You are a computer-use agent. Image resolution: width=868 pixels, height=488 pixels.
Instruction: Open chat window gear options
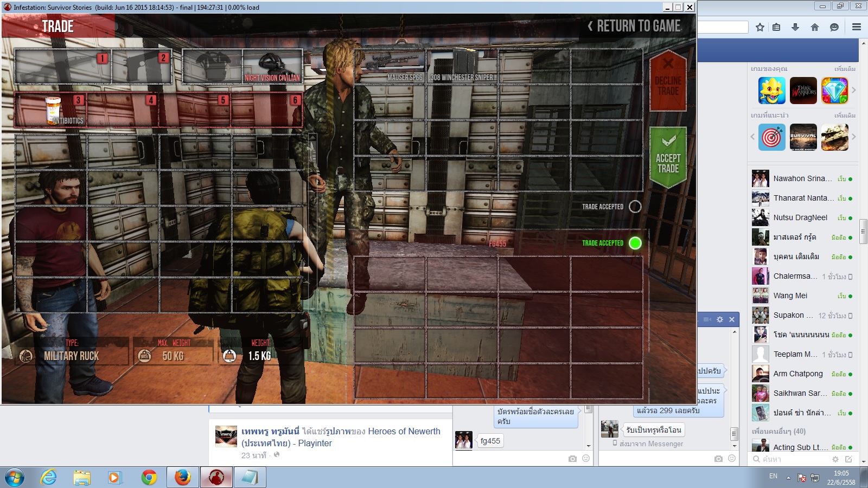(720, 319)
